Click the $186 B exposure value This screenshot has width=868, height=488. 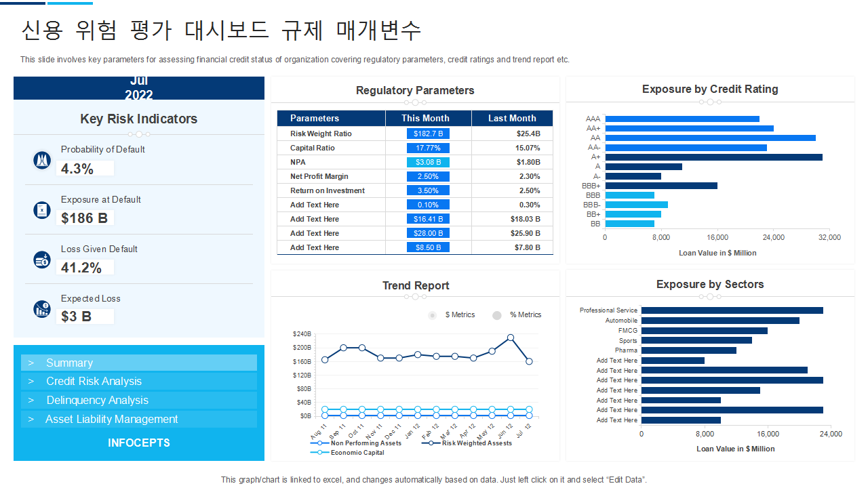[x=84, y=218]
